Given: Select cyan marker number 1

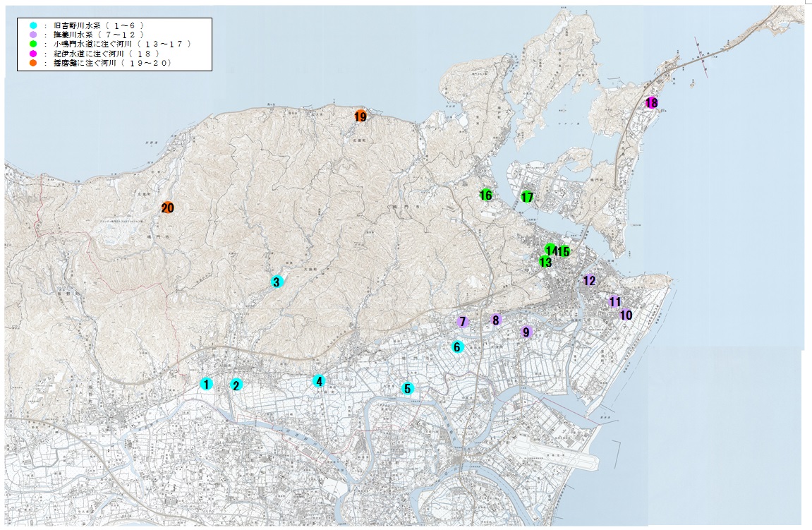Looking at the screenshot, I should click(206, 384).
